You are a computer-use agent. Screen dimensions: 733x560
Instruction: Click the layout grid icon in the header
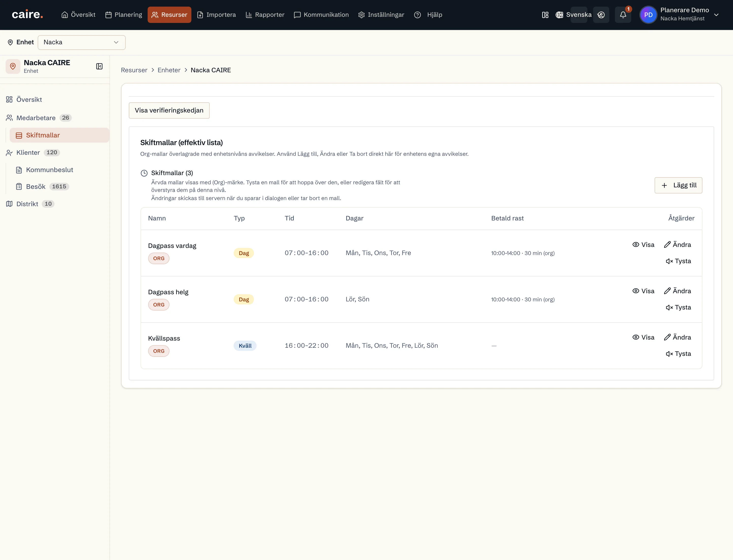tap(545, 15)
